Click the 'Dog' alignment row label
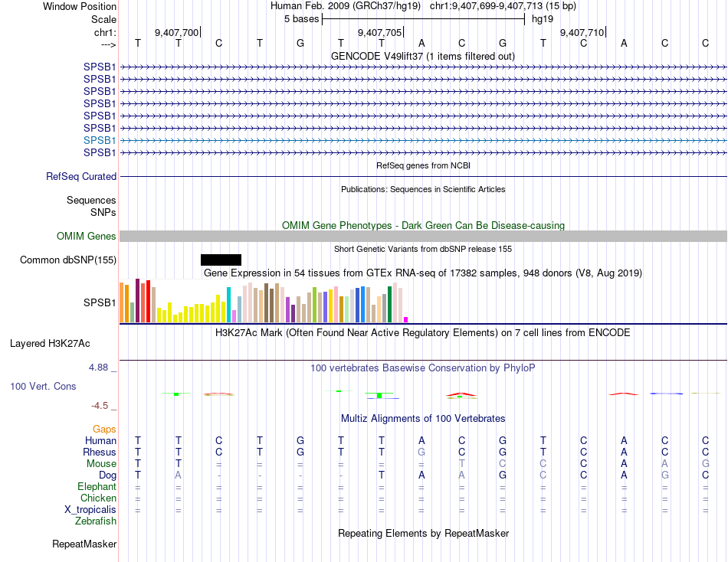The image size is (728, 562). pos(107,475)
